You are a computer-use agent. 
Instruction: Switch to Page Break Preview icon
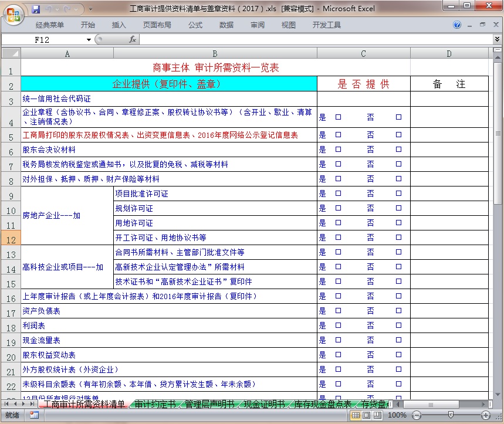click(x=377, y=415)
